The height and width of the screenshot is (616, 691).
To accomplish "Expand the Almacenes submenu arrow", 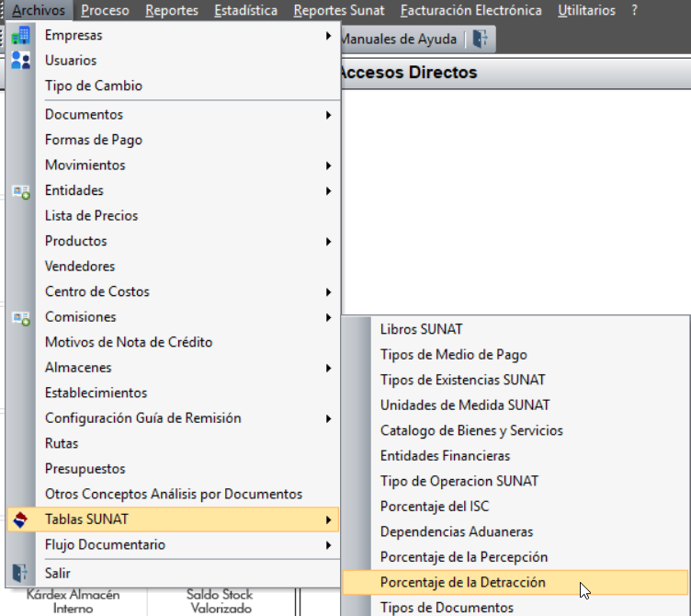I will tap(328, 368).
